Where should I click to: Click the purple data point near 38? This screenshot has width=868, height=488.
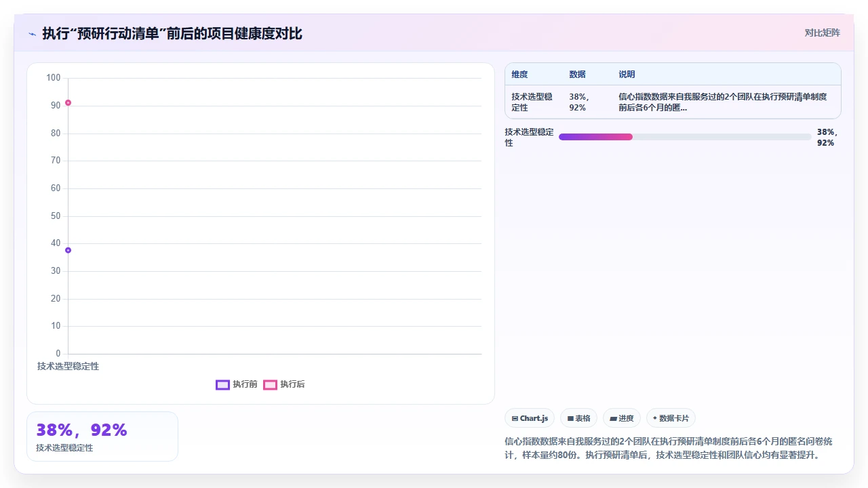coord(68,250)
